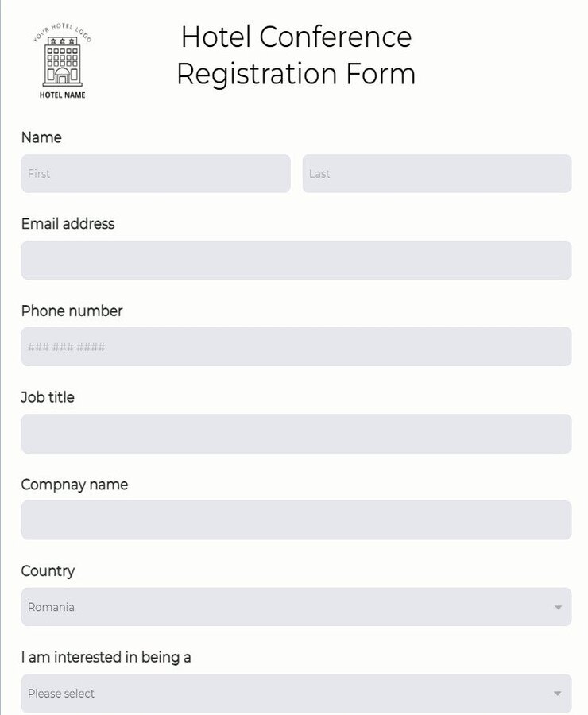Click the Compnay name input box
The image size is (588, 715).
pyautogui.click(x=294, y=520)
